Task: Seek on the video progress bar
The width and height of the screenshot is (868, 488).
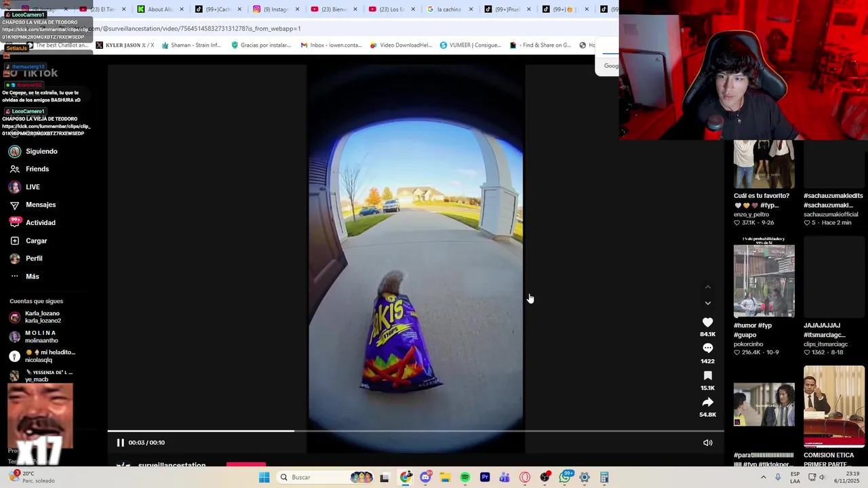Action: tap(415, 431)
